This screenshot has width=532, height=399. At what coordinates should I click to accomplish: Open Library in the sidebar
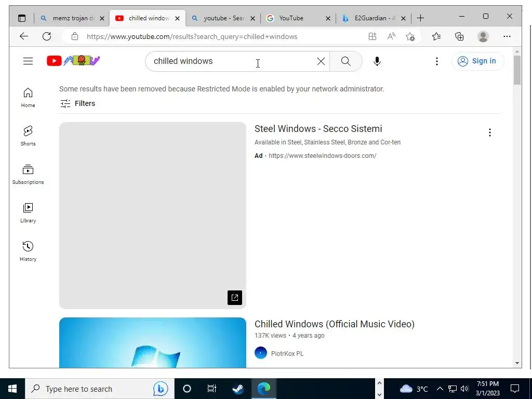pyautogui.click(x=28, y=212)
